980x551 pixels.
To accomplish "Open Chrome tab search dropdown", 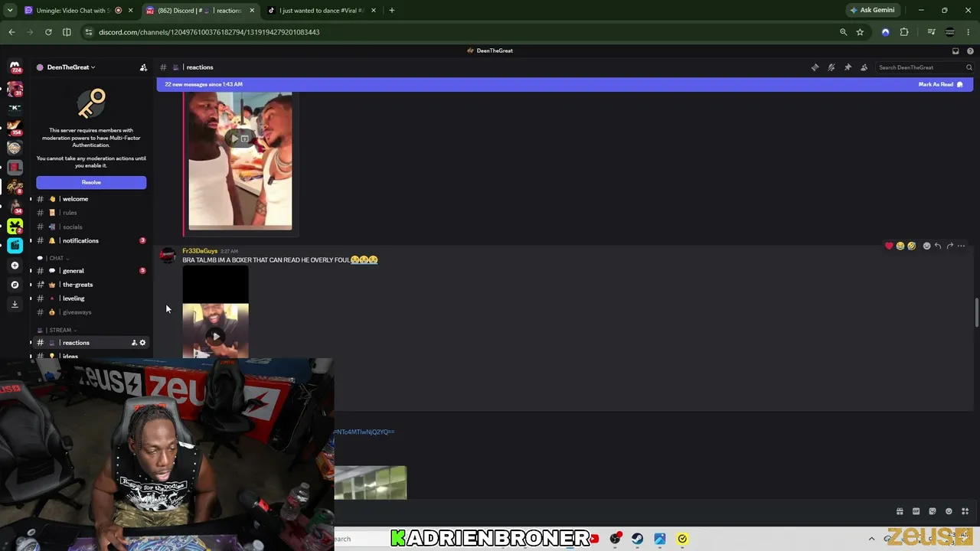I will (x=10, y=10).
